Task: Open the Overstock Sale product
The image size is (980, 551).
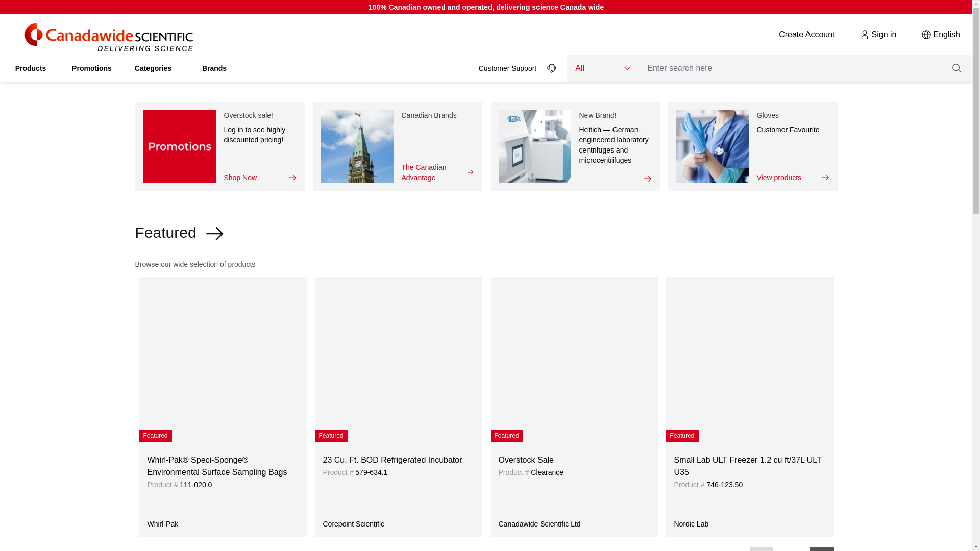Action: (x=526, y=460)
